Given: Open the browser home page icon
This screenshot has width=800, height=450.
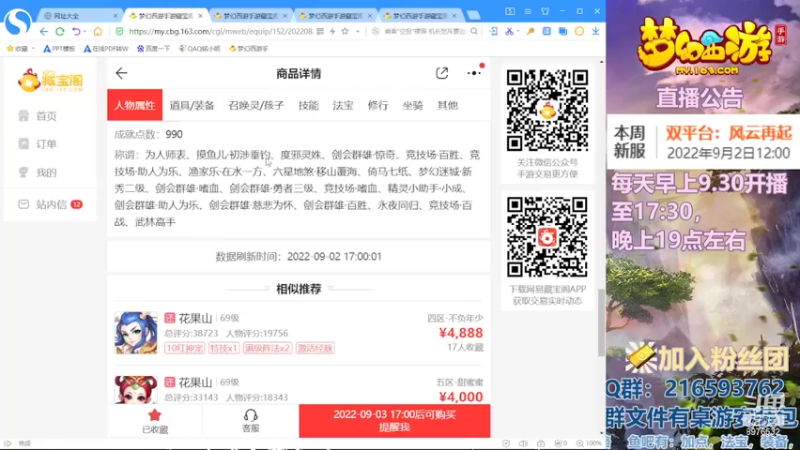Looking at the screenshot, I should click(x=97, y=32).
